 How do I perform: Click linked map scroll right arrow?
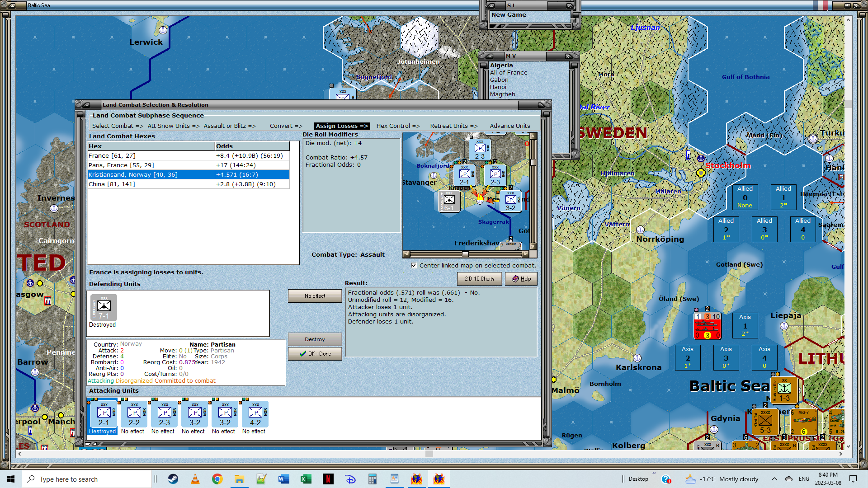[525, 254]
